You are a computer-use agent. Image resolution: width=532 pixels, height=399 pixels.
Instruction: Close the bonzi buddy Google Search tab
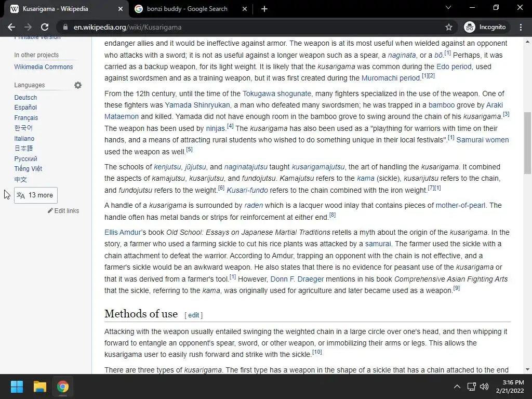click(x=245, y=9)
